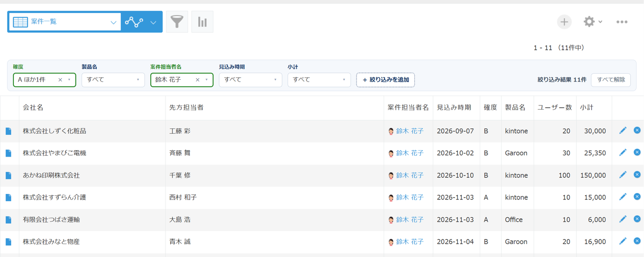Edit the 株式会社やまびこ電機 row with pencil
Screen dimensions: 644x257
(623, 152)
